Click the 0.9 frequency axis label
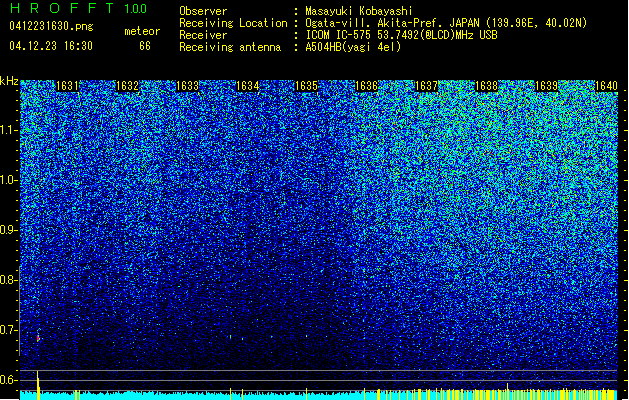Screen dimensions: 629x400 8,230
